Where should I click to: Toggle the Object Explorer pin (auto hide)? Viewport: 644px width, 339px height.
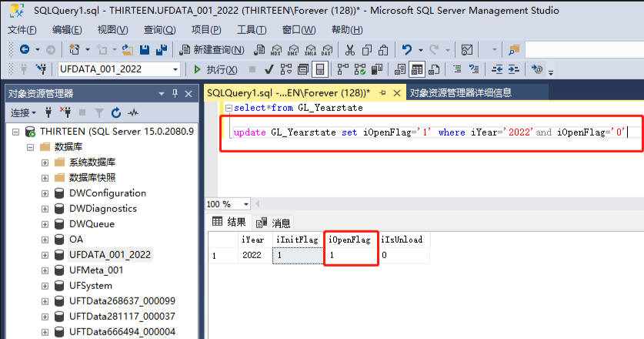pos(175,93)
